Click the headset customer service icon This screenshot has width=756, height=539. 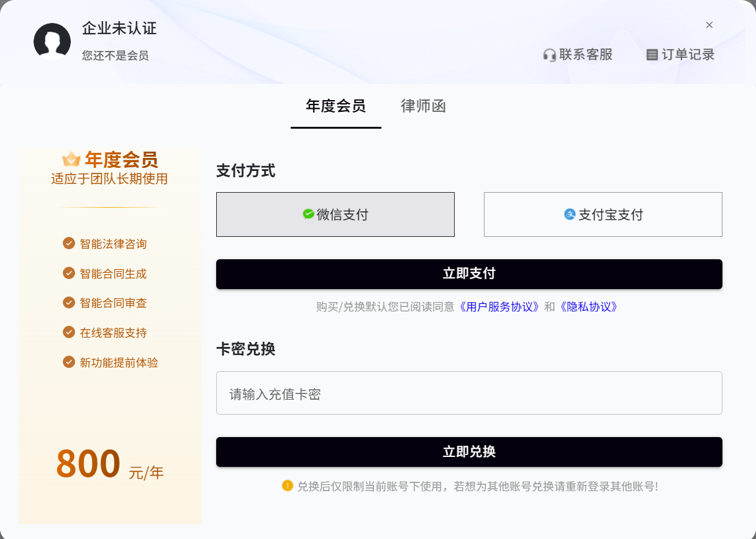[x=549, y=55]
